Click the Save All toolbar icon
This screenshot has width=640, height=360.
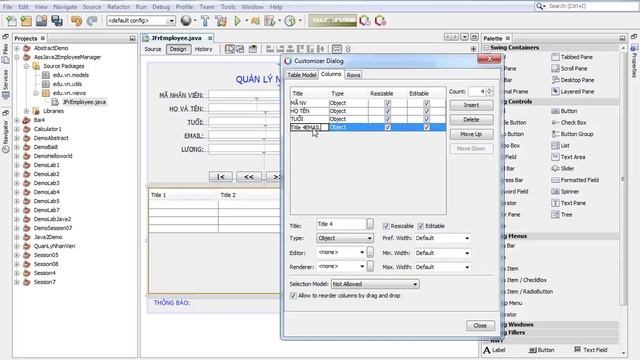click(57, 21)
